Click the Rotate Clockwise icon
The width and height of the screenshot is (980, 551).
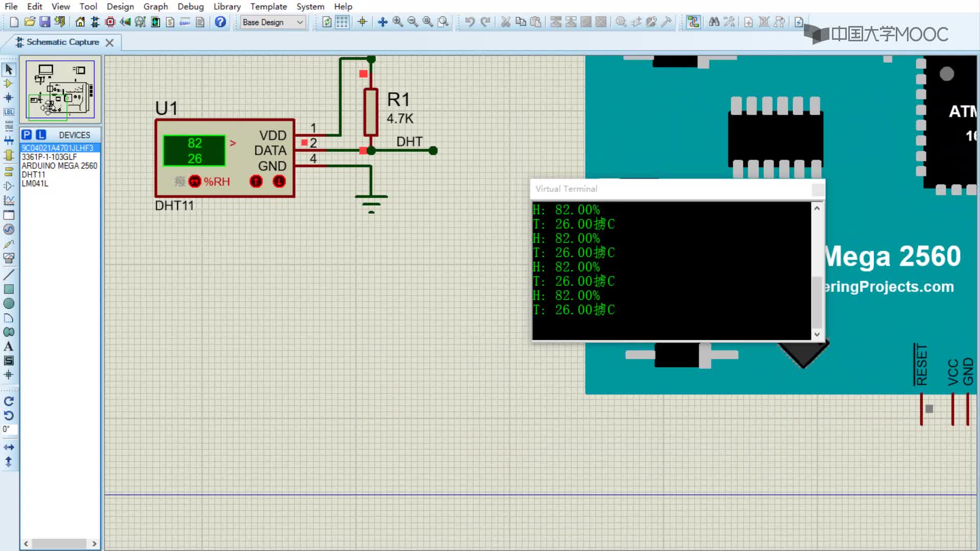(9, 402)
